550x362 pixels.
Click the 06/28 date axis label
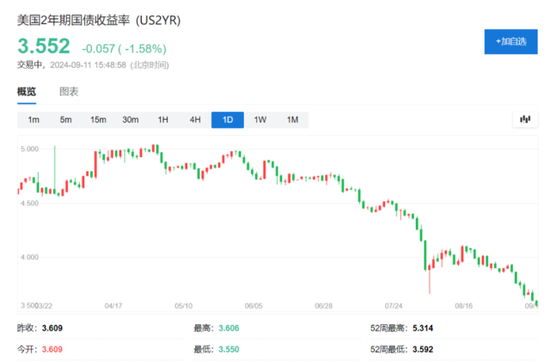323,306
